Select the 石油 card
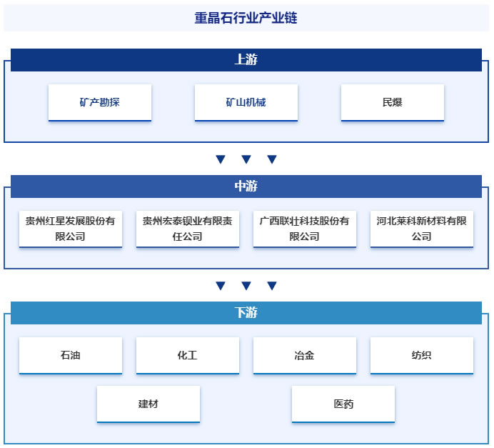The height and width of the screenshot is (448, 494). point(71,356)
